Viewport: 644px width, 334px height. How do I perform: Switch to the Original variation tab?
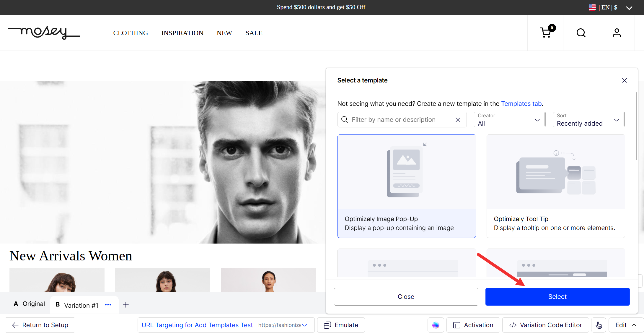pyautogui.click(x=30, y=304)
